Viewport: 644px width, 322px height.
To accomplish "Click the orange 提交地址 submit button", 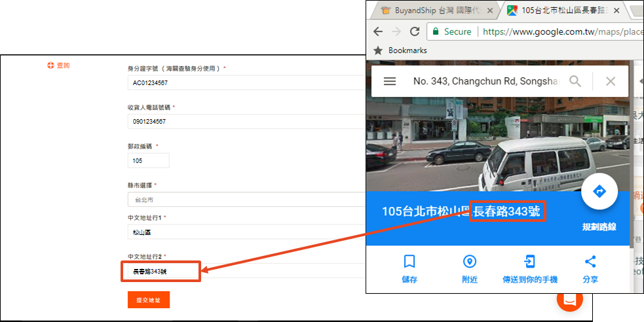I will coord(149,300).
